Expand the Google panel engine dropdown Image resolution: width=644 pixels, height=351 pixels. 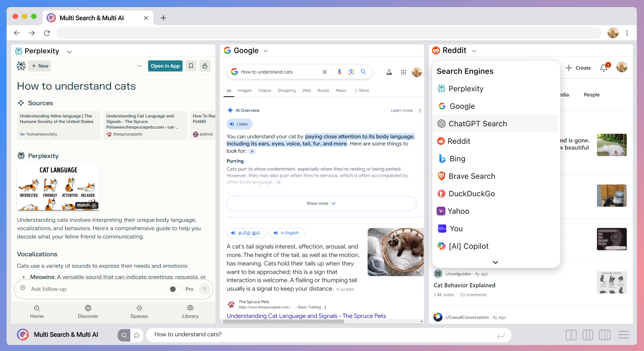tap(265, 51)
